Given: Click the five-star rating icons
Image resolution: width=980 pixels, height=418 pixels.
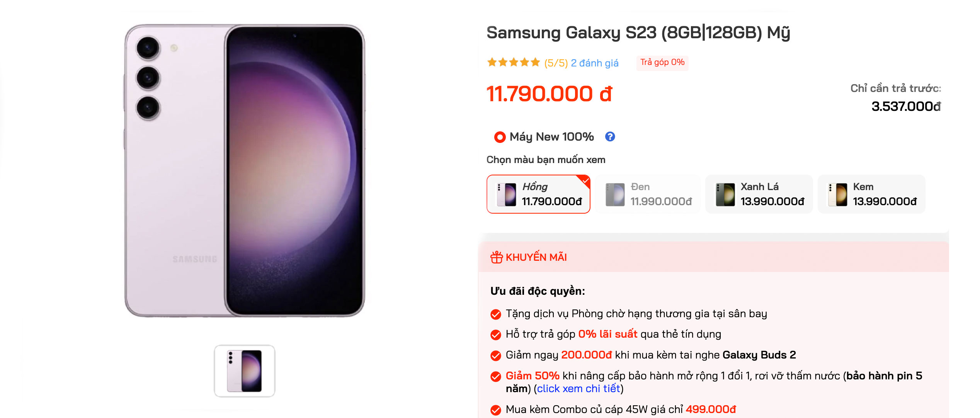Looking at the screenshot, I should click(513, 63).
